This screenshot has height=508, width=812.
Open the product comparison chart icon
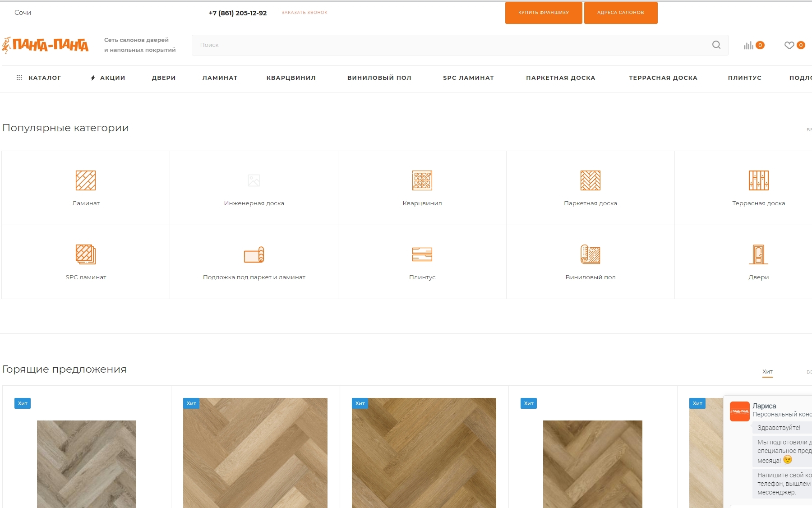click(749, 45)
